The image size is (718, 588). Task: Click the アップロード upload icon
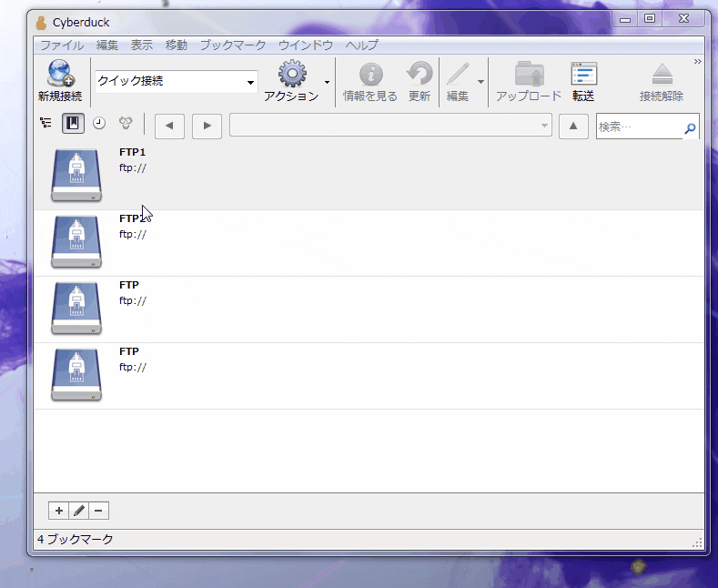coord(529,75)
